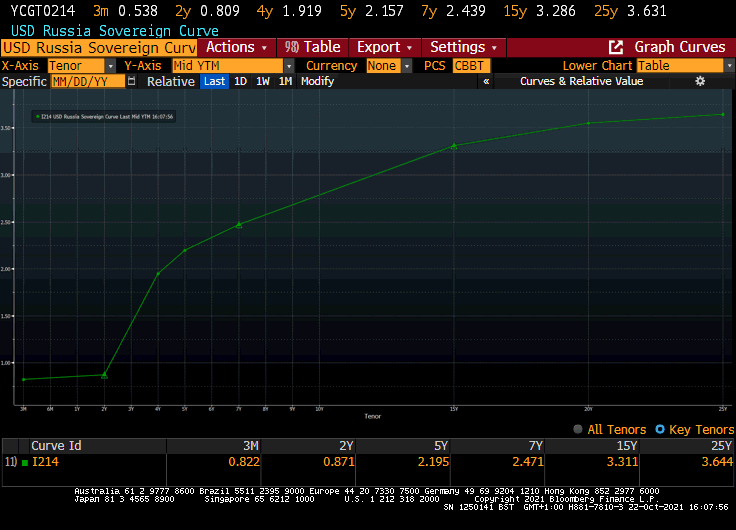
Task: Expand the Actions menu
Action: pyautogui.click(x=237, y=47)
